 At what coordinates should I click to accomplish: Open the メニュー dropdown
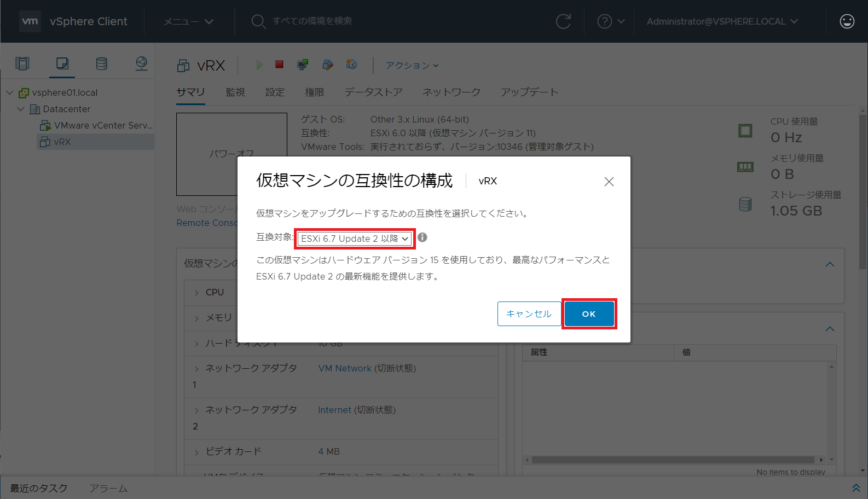click(188, 21)
